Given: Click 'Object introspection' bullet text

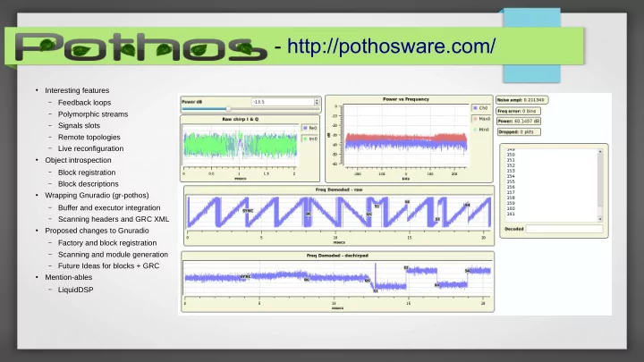Looking at the screenshot, I should (x=78, y=160).
